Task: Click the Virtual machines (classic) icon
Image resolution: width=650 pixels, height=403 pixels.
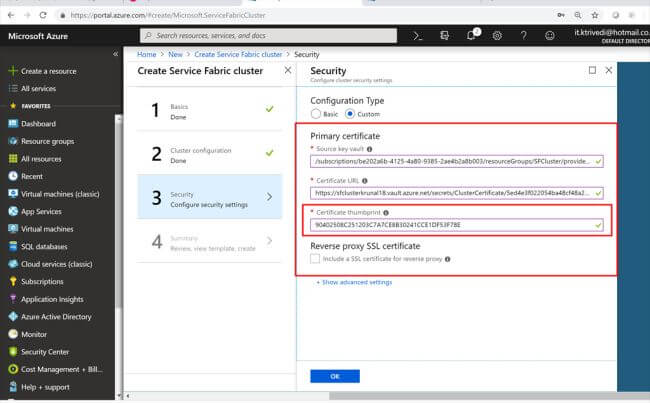Action: (13, 194)
